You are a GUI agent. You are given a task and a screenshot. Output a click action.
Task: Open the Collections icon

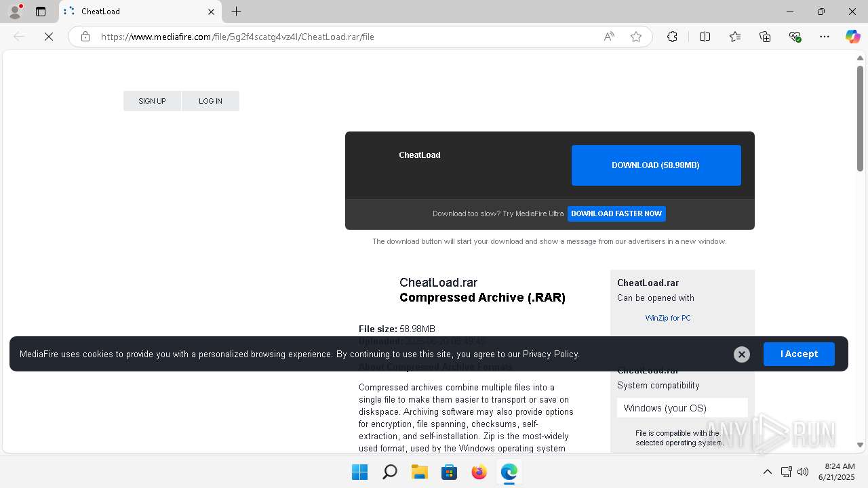765,37
